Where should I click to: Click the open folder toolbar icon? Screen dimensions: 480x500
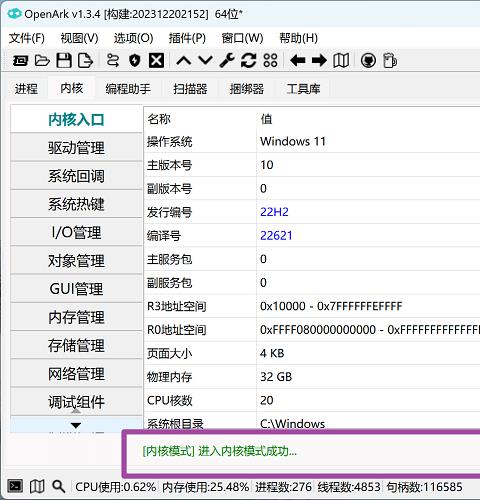tap(42, 61)
